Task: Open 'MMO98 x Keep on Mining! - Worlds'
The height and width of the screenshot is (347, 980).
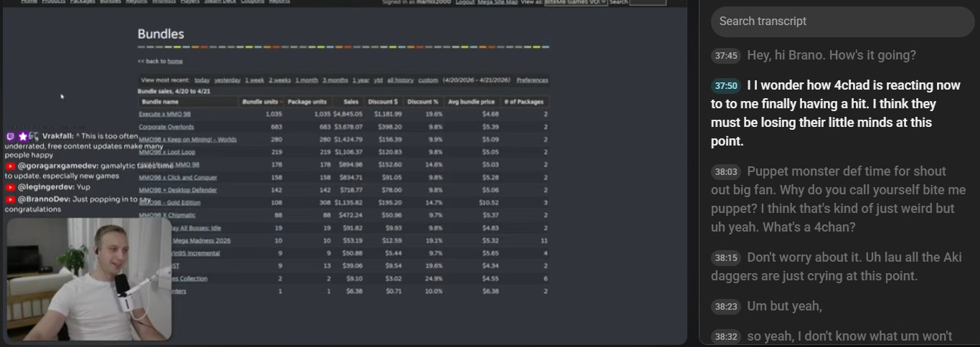Action: tap(188, 139)
